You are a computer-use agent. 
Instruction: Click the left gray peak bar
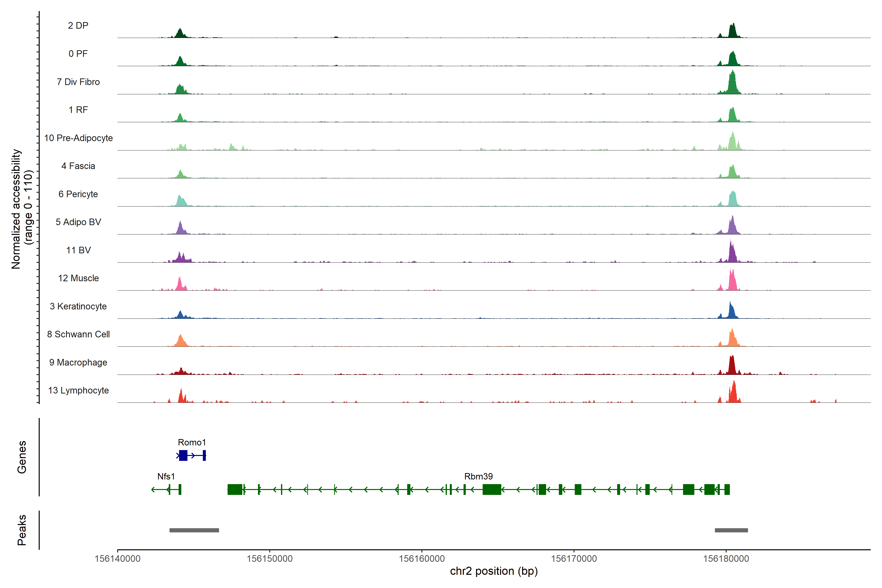click(x=194, y=530)
